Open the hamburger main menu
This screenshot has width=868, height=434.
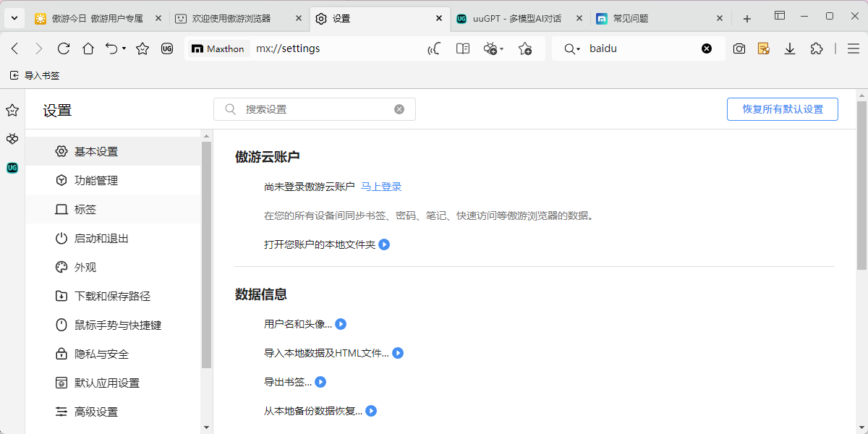pos(854,48)
